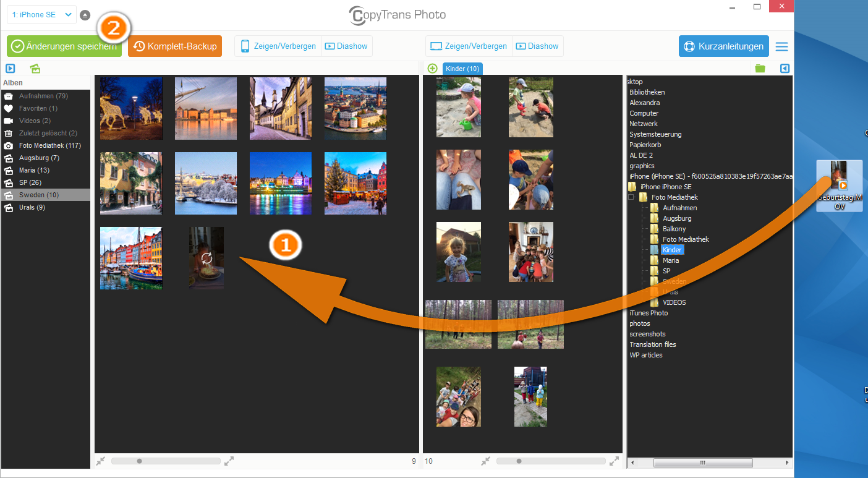Shrink iPhone thumbnails with the zoom-out icon
This screenshot has width=868, height=478.
tap(101, 461)
